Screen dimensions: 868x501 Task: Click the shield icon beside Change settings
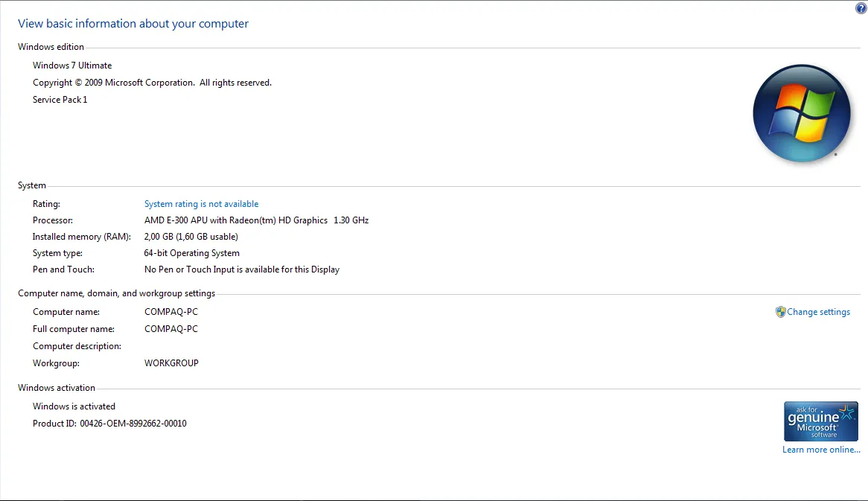coord(780,312)
